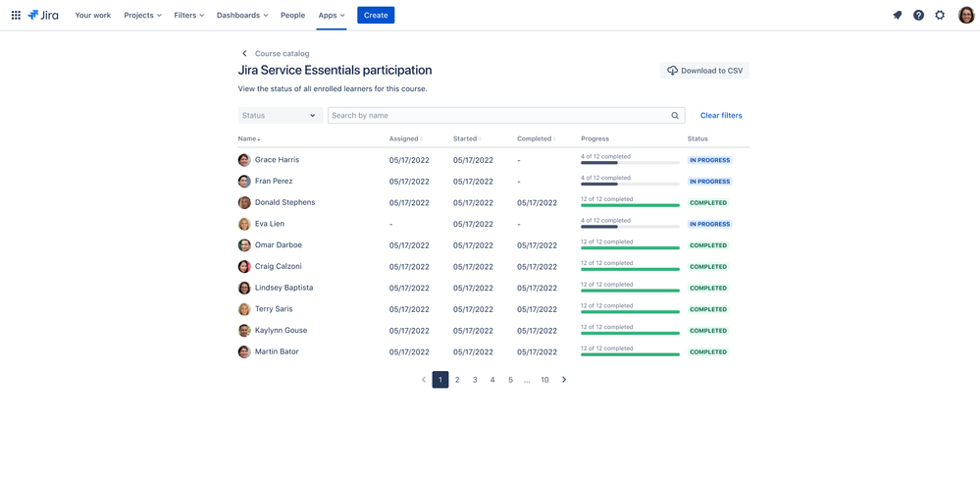Select page 3
This screenshot has height=480, width=980.
475,379
